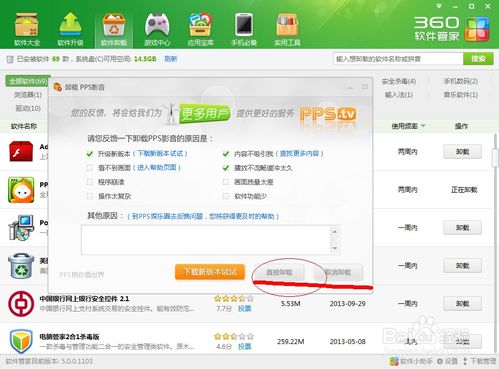This screenshot has width=499, height=369.
Task: Open the main menu dropdown arrow in title bar
Action: click(x=439, y=6)
